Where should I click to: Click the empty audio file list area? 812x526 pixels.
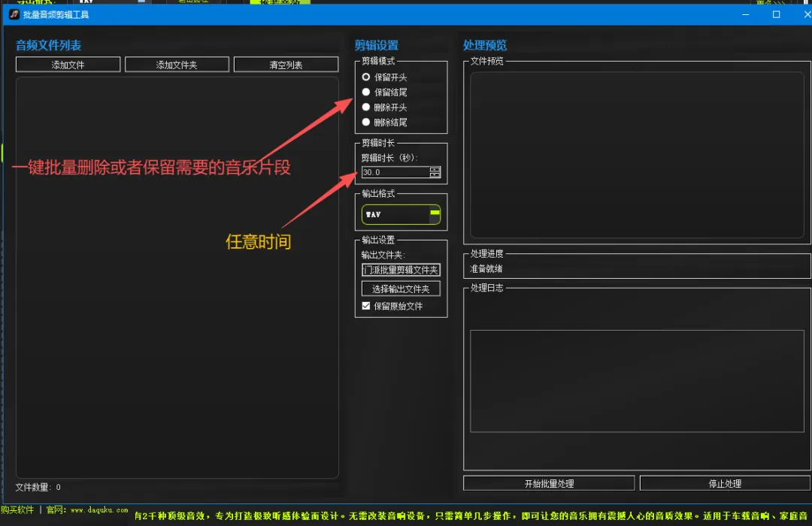(x=177, y=277)
